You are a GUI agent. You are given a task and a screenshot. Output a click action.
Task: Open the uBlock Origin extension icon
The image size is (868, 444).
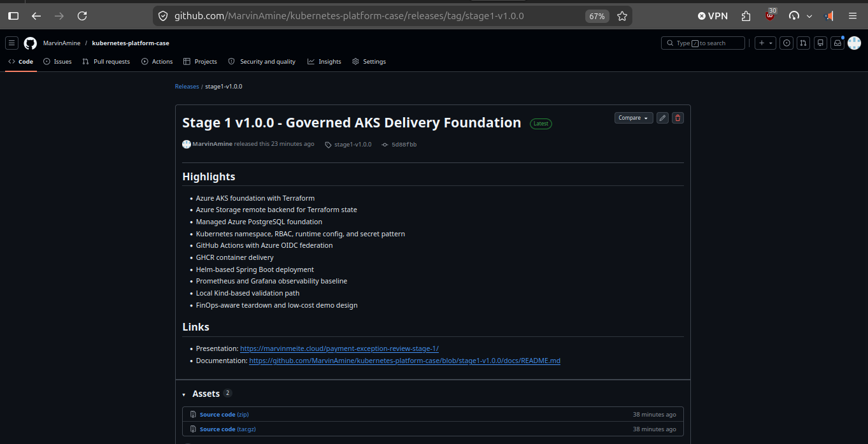[x=771, y=16]
